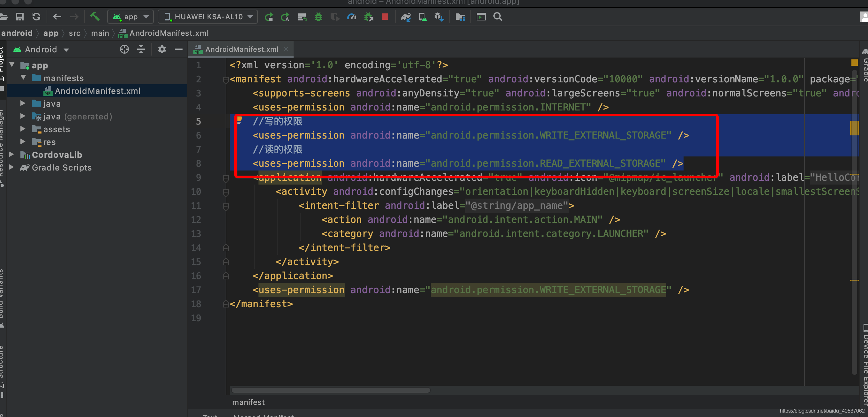This screenshot has height=417, width=868.
Task: Click the main breadcrumb in navigation bar
Action: coord(100,33)
